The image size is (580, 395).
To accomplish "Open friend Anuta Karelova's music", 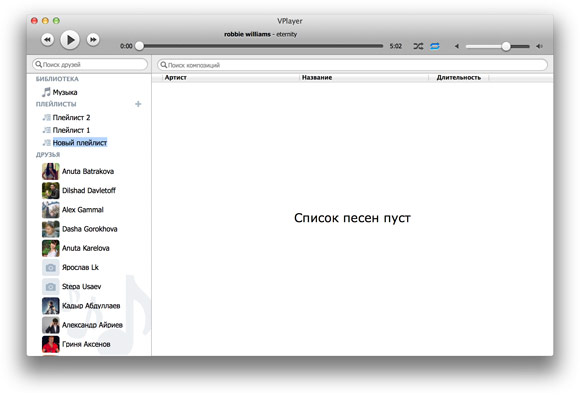I will click(85, 248).
